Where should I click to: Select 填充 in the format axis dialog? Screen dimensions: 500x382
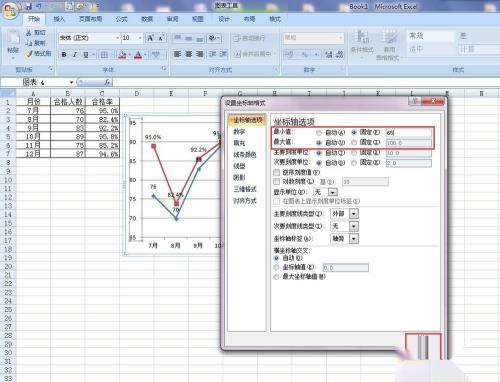tap(239, 143)
